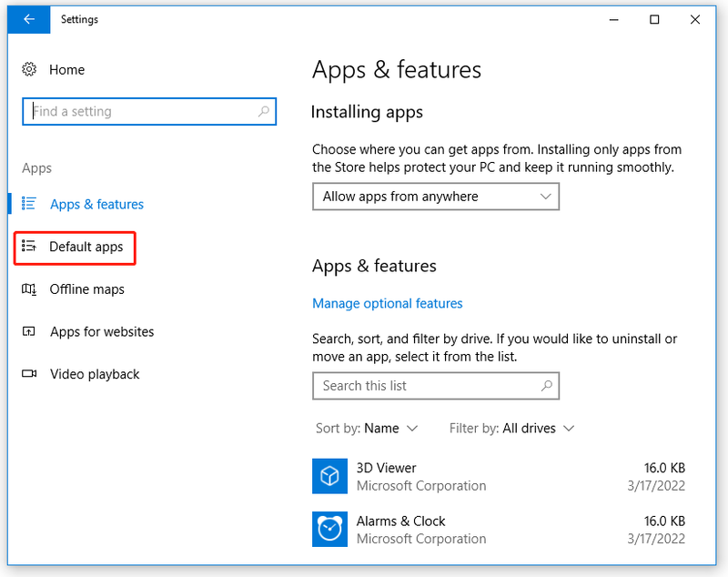Click the Offline maps icon
The height and width of the screenshot is (577, 728).
coord(29,289)
